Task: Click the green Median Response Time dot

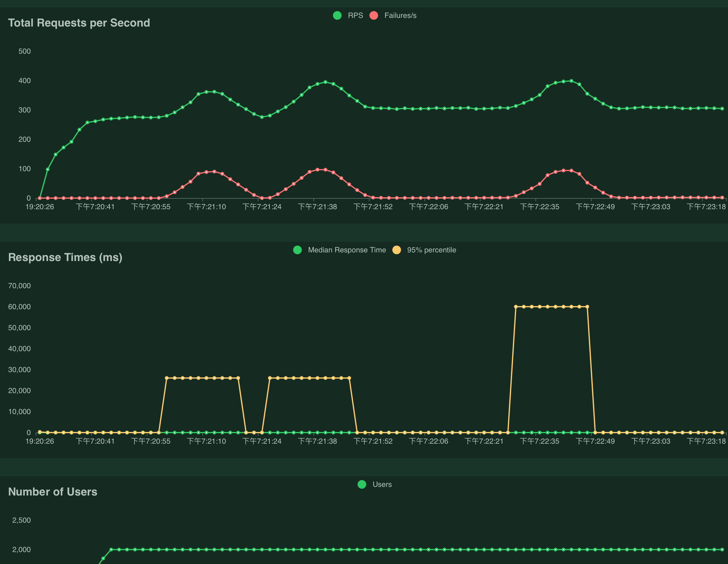Action: click(x=297, y=250)
